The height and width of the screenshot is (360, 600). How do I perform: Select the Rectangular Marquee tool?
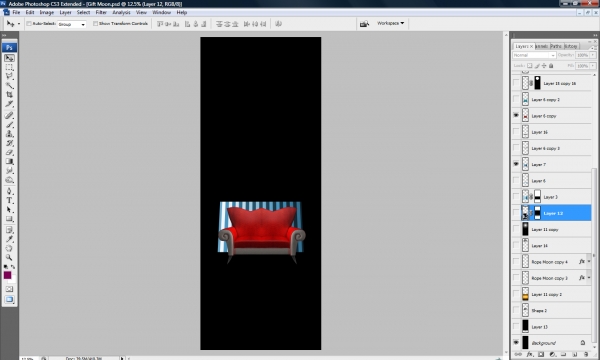point(10,67)
